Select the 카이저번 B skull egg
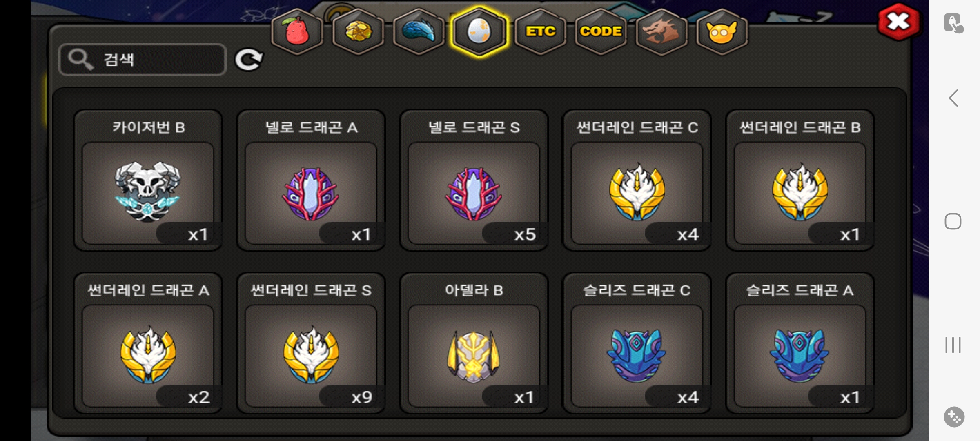 point(148,180)
